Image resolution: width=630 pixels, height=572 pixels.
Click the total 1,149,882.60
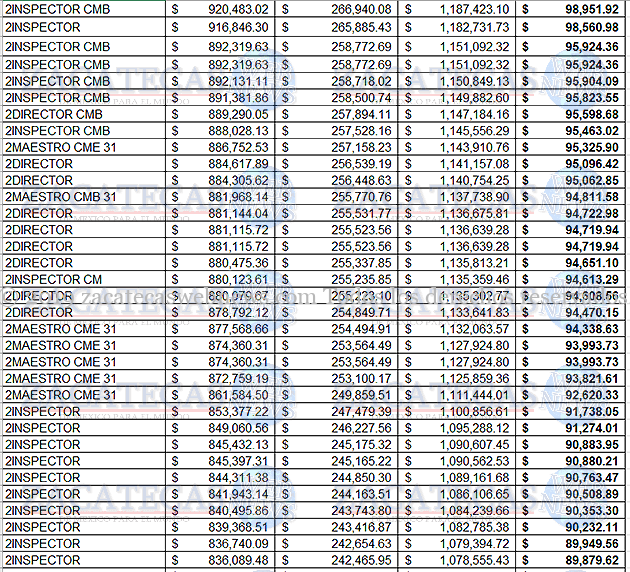(474, 98)
